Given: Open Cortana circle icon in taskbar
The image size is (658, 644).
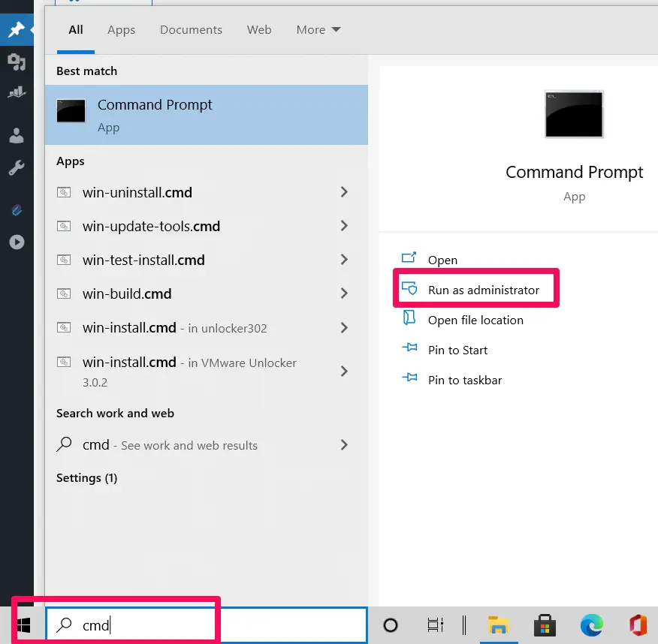Looking at the screenshot, I should coord(391,625).
